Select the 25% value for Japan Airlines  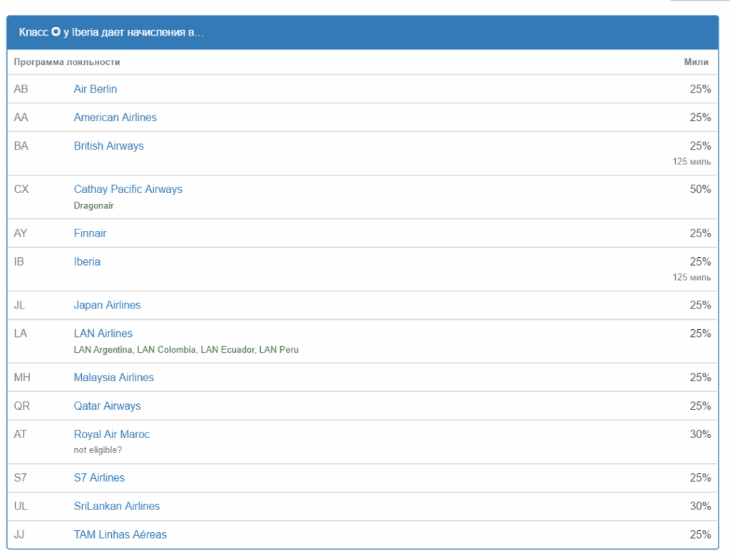click(x=700, y=305)
